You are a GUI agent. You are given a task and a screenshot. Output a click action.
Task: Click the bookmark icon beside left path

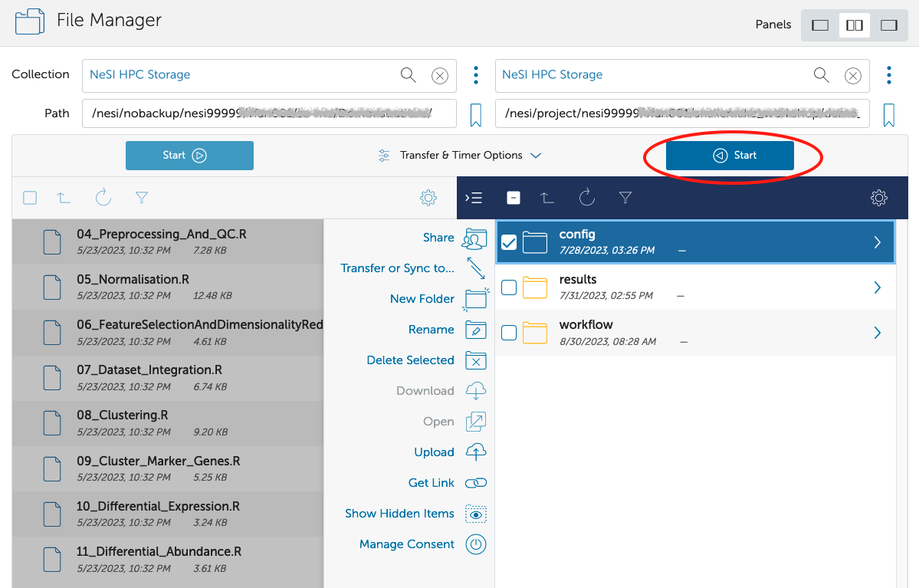[x=475, y=114]
